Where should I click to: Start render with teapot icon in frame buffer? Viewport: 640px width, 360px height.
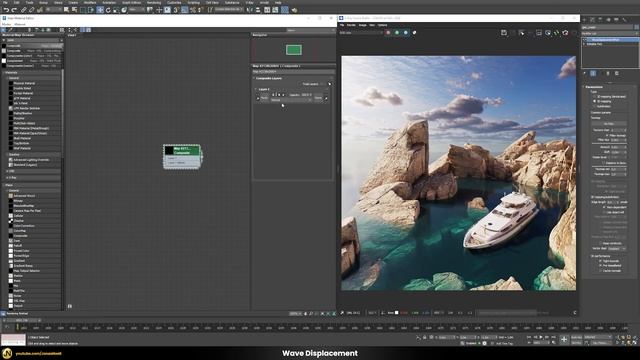[x=565, y=33]
